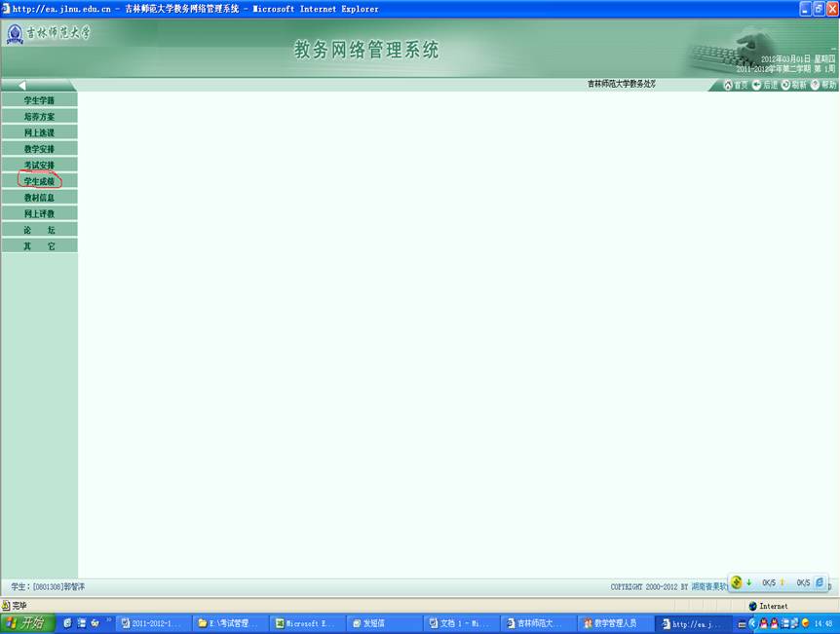840x634 pixels.
Task: Open the circled 学生成绩 menu
Action: click(39, 181)
